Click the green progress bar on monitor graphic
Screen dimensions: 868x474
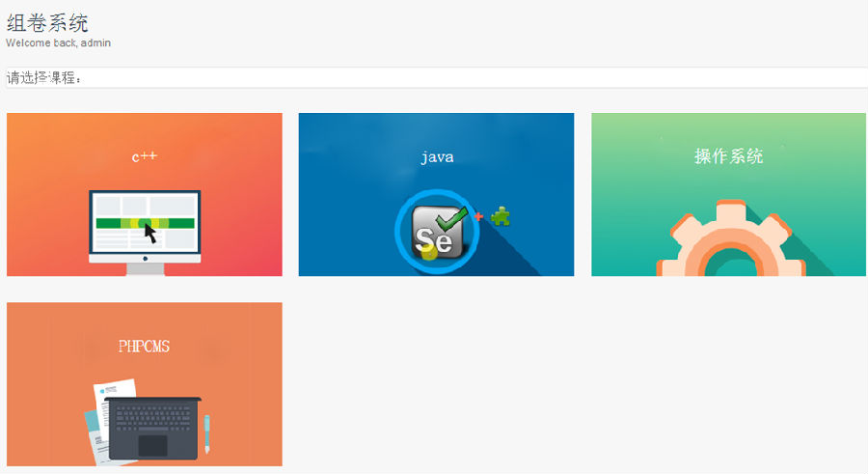[x=145, y=223]
